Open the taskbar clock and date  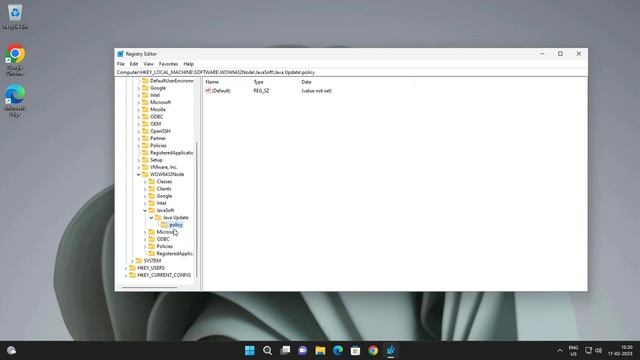620,351
